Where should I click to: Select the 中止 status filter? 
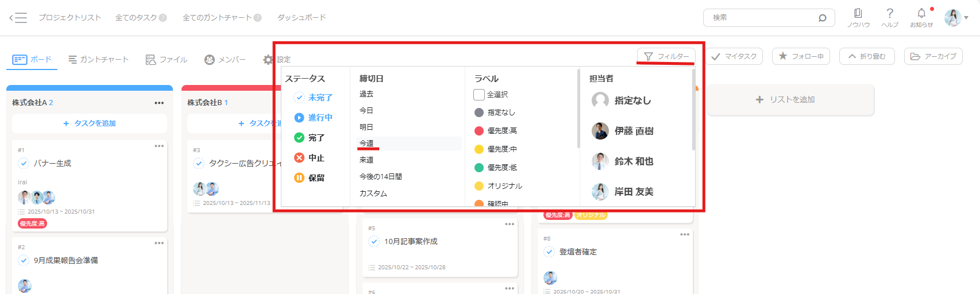[310, 158]
